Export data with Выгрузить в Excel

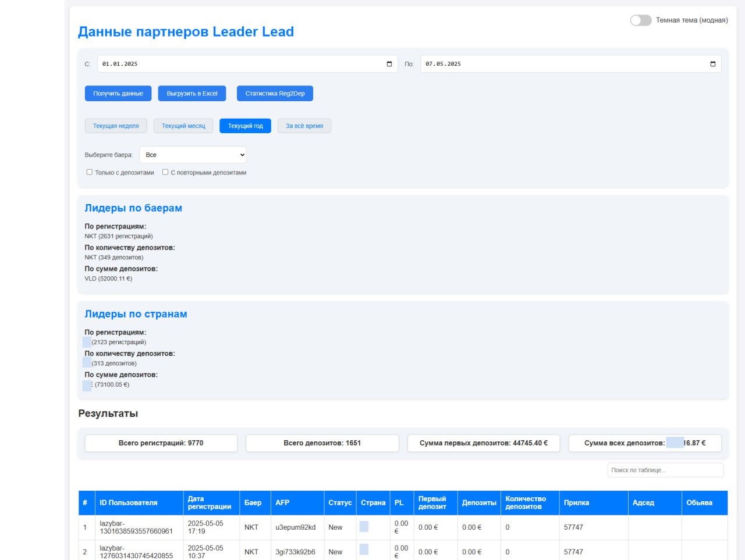(x=192, y=94)
